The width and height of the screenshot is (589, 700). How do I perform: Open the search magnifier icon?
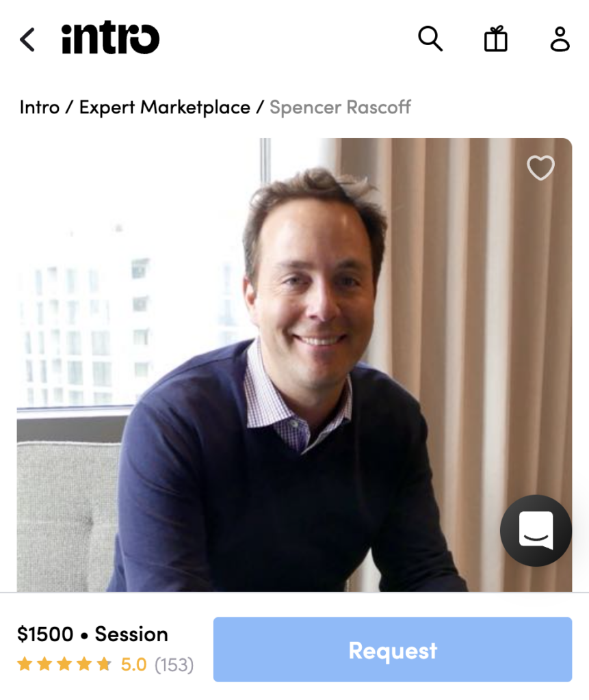pyautogui.click(x=430, y=39)
